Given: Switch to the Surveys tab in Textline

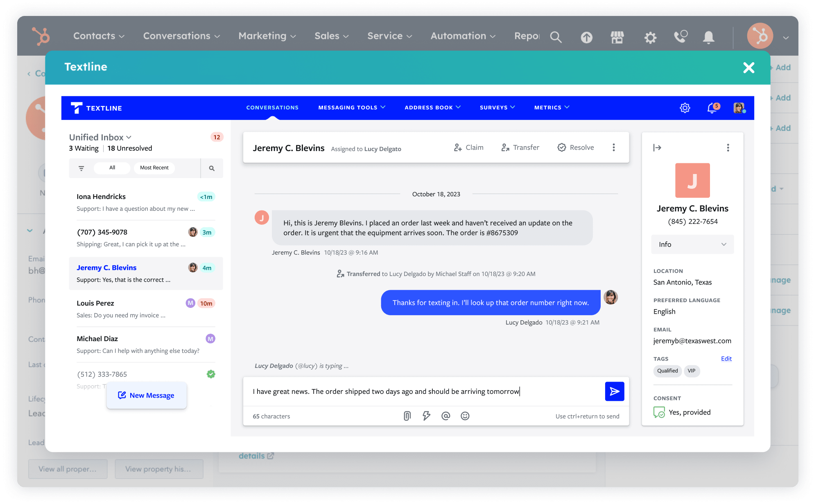Looking at the screenshot, I should click(497, 107).
